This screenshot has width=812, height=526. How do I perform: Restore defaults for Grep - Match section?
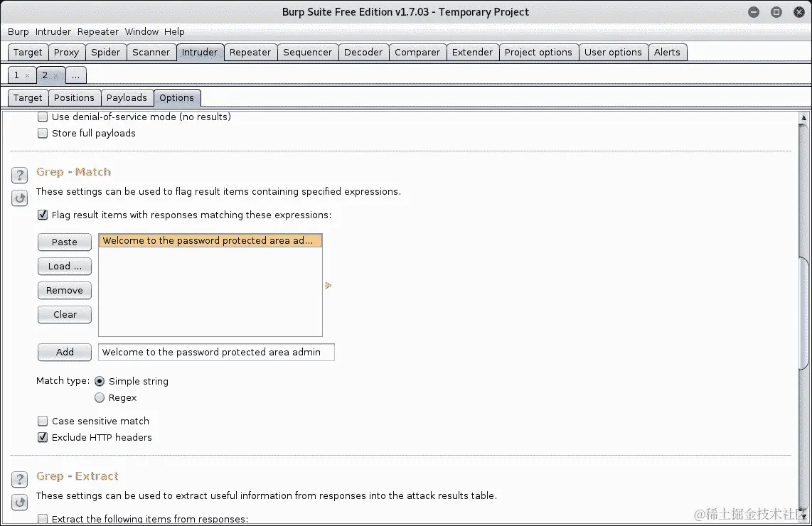(19, 198)
